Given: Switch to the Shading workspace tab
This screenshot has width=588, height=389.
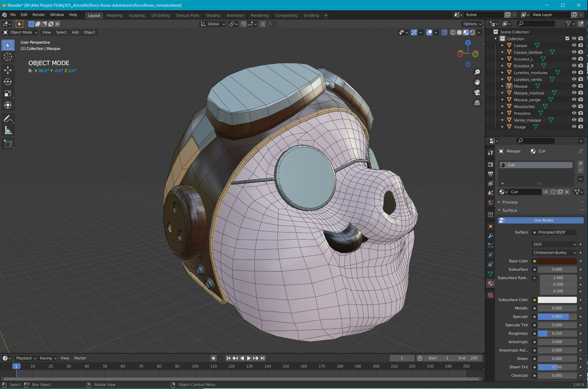Looking at the screenshot, I should click(x=212, y=15).
